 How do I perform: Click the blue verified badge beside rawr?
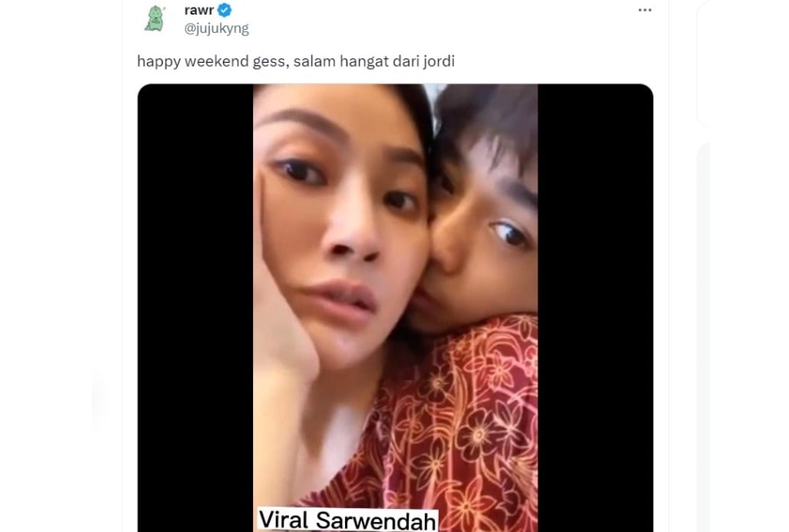tap(225, 9)
